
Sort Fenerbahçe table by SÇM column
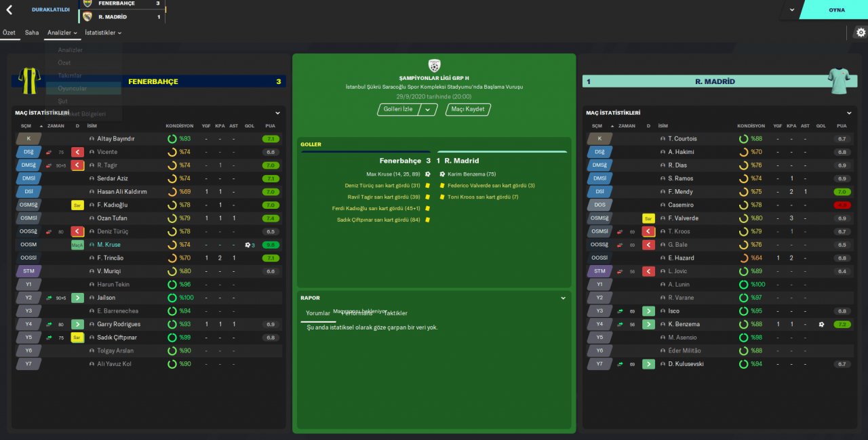(26, 125)
